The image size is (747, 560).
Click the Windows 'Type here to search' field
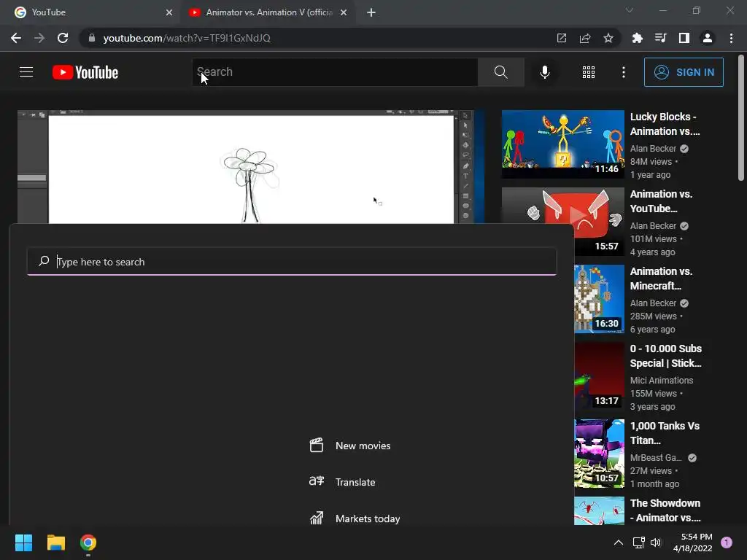pyautogui.click(x=292, y=262)
